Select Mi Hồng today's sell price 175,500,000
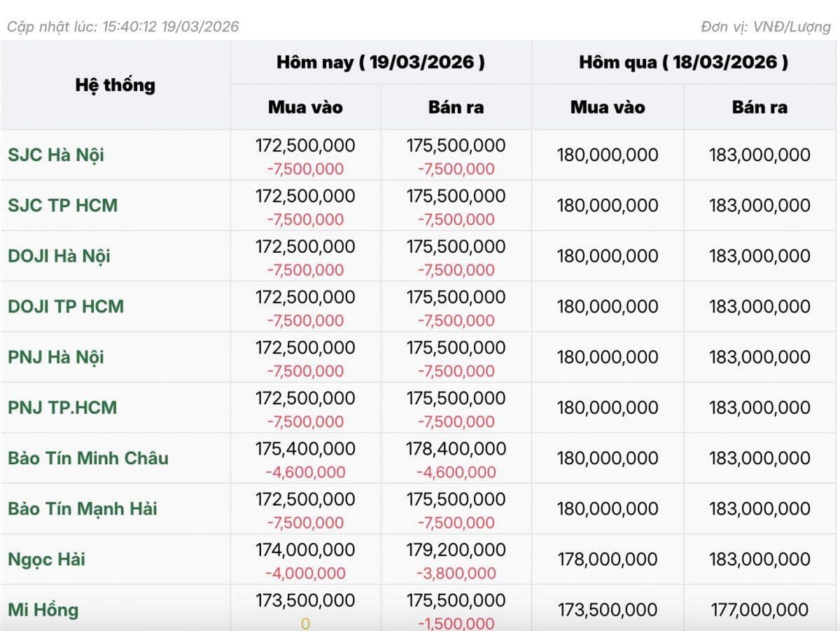This screenshot has height=631, width=840. click(x=456, y=600)
